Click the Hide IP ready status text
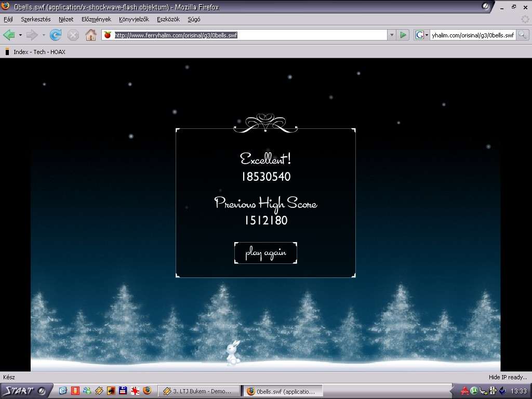The height and width of the screenshot is (399, 532). (x=508, y=377)
